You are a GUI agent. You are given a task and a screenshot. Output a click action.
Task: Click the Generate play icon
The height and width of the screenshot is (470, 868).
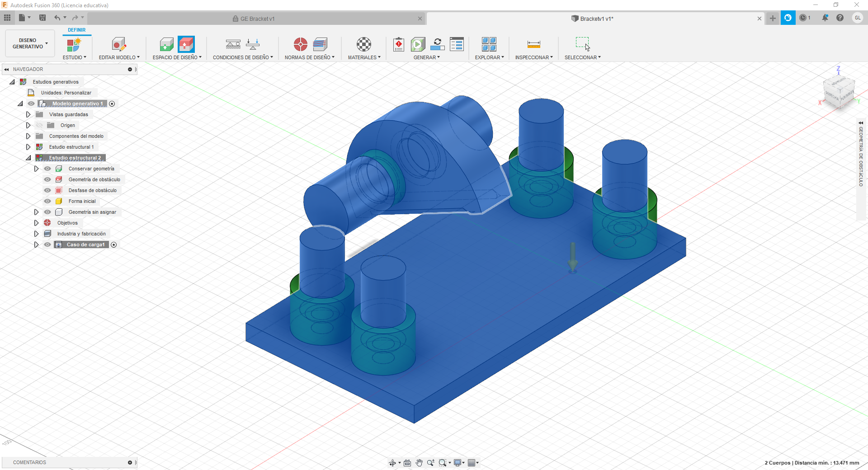pos(418,44)
